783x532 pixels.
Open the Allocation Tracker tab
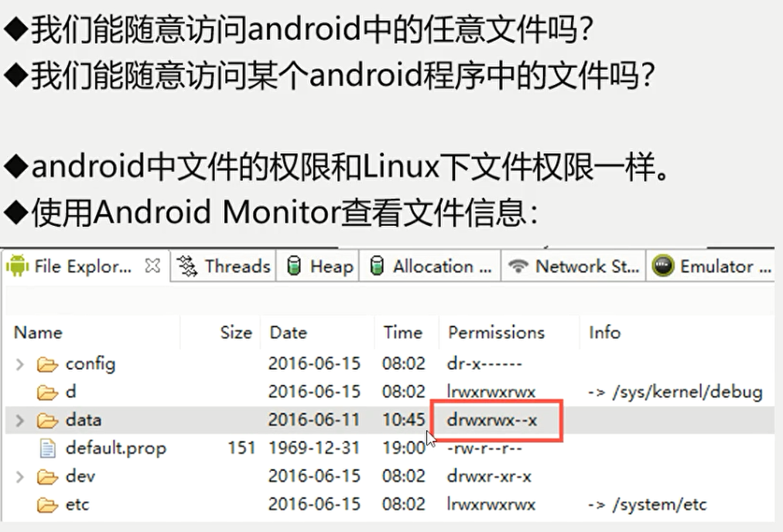(x=429, y=267)
